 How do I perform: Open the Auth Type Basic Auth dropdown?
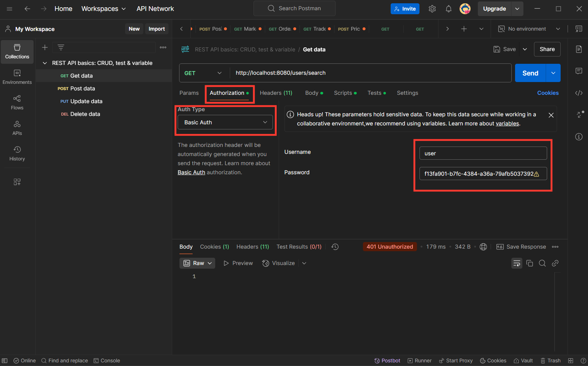click(x=225, y=122)
